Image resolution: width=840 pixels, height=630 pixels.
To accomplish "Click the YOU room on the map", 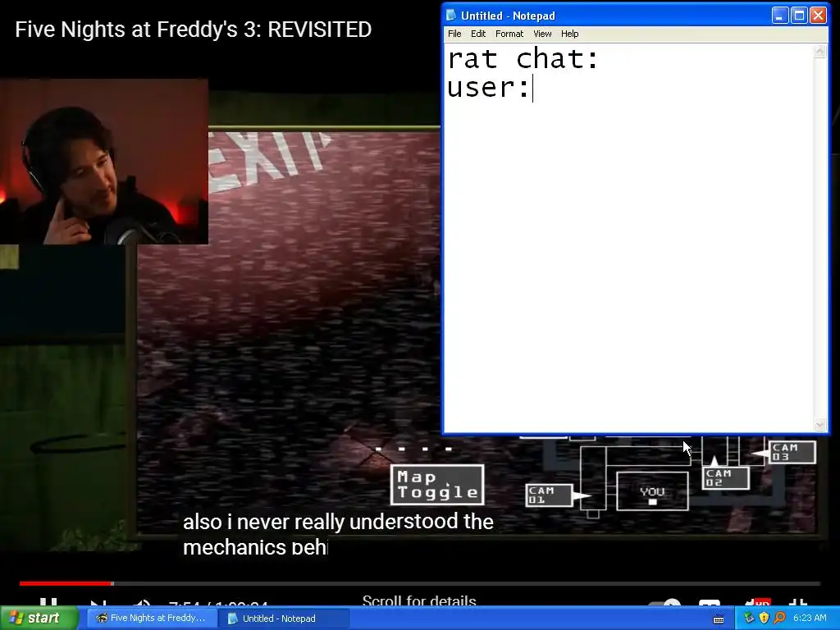I will 652,491.
